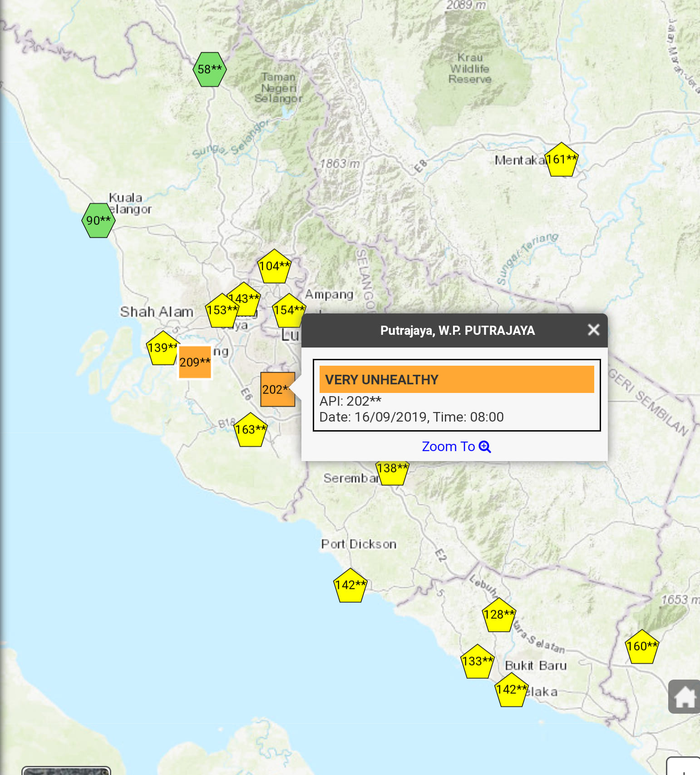Click the Zoom To link
Screen dimensions: 700x775
(456, 447)
